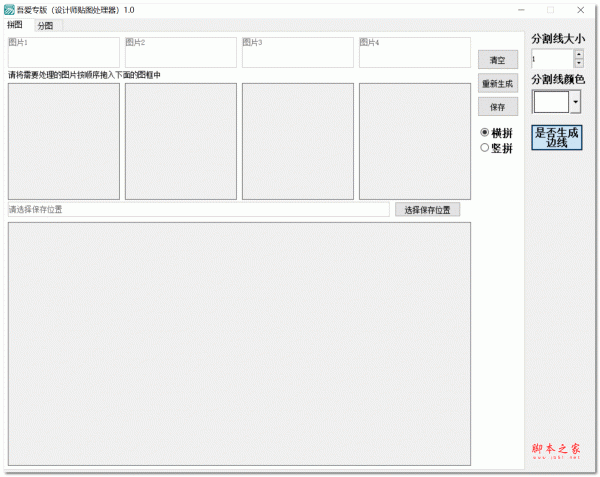
Task: Click the 请选择保存位置 path field
Action: (x=199, y=210)
